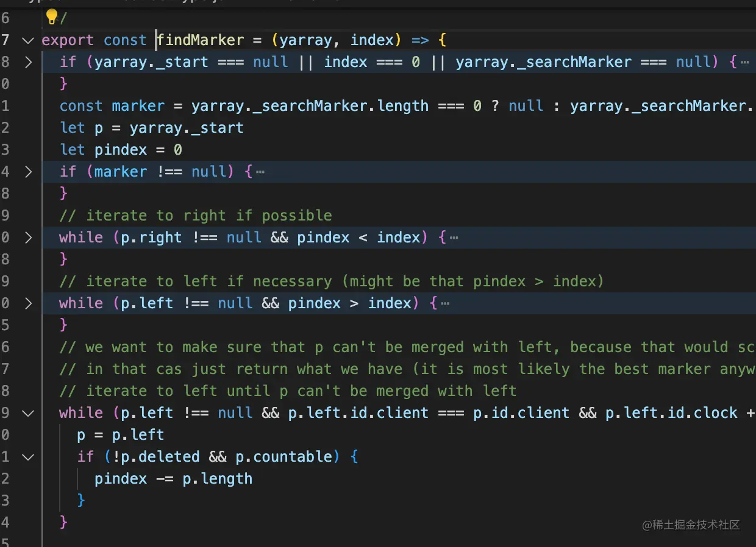Expand the folded 'pindex > index' while loop
This screenshot has width=756, height=547.
[27, 303]
